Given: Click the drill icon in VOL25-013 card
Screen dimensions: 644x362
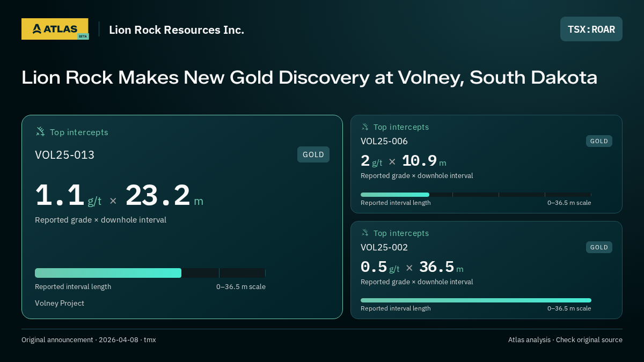Looking at the screenshot, I should pos(40,131).
